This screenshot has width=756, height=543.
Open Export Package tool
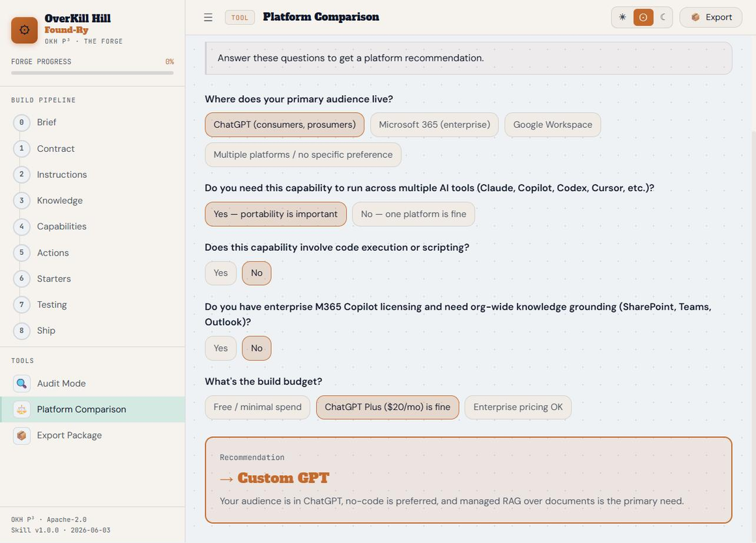pos(92,435)
